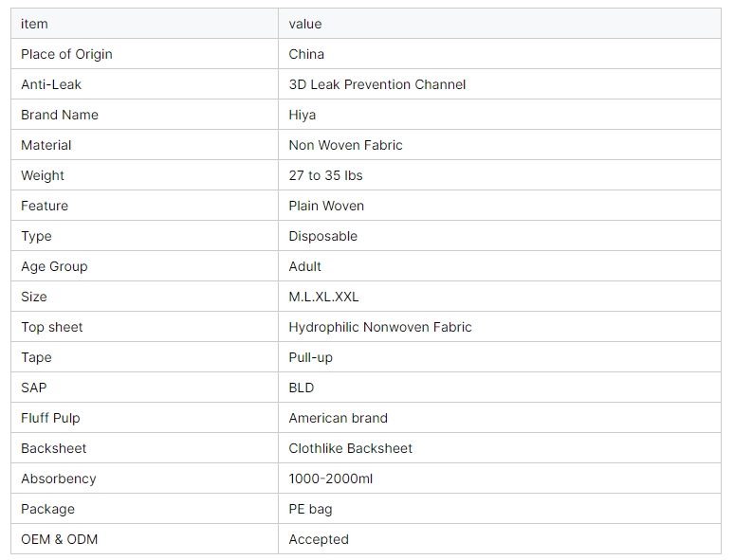Image resolution: width=734 pixels, height=560 pixels.
Task: Click the '27 to 35 lbs' cell
Action: pyautogui.click(x=325, y=175)
